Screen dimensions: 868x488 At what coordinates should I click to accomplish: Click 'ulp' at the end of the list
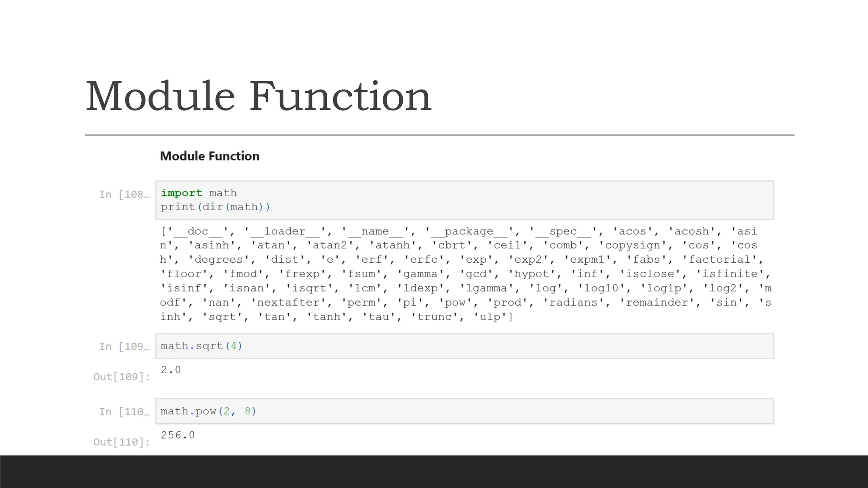(490, 317)
